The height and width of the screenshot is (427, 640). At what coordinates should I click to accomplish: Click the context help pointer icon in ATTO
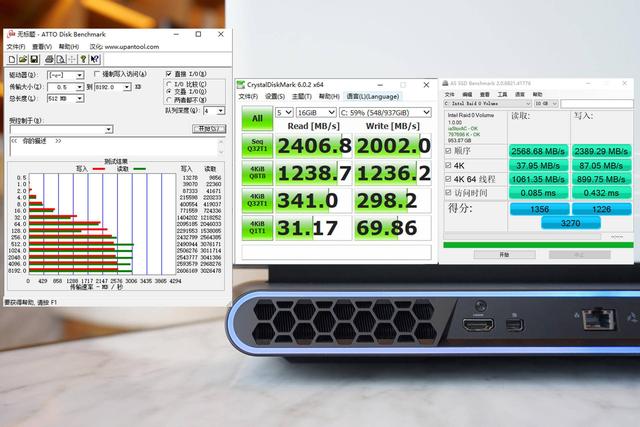click(95, 60)
